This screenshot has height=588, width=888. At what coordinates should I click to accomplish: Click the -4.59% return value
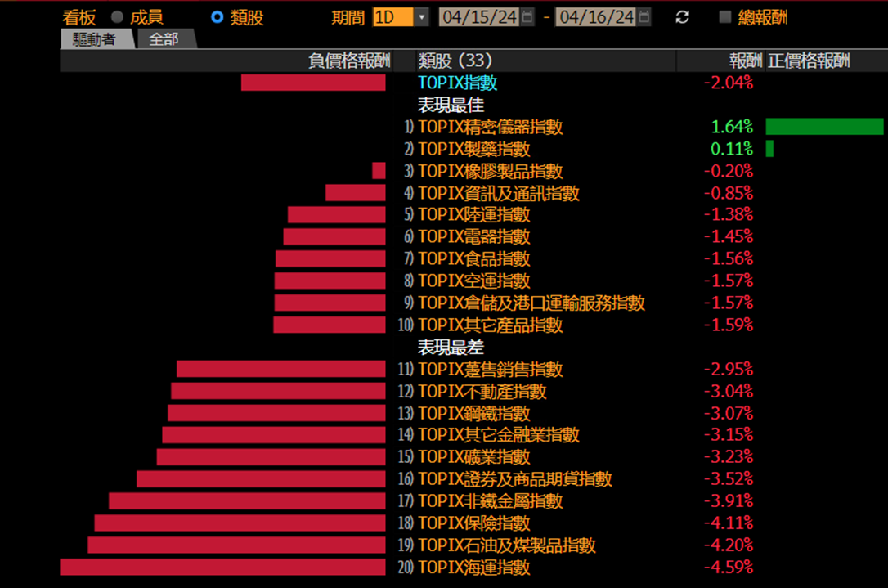click(x=729, y=568)
